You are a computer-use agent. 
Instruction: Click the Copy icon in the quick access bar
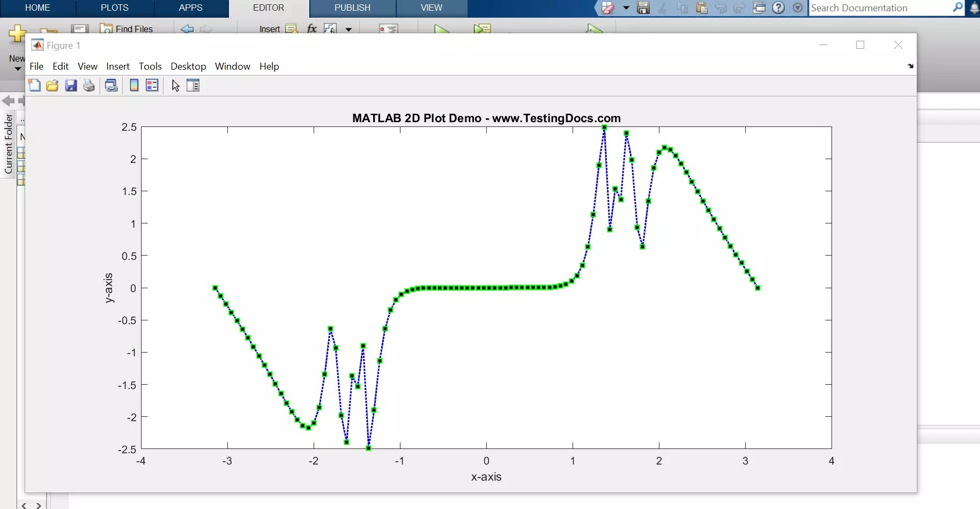tap(682, 8)
